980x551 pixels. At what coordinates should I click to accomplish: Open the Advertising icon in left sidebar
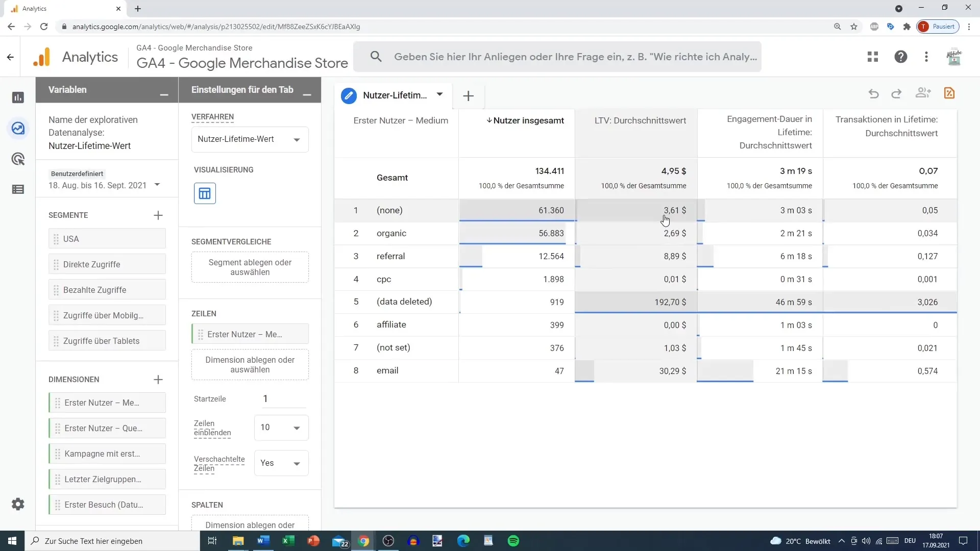point(18,159)
